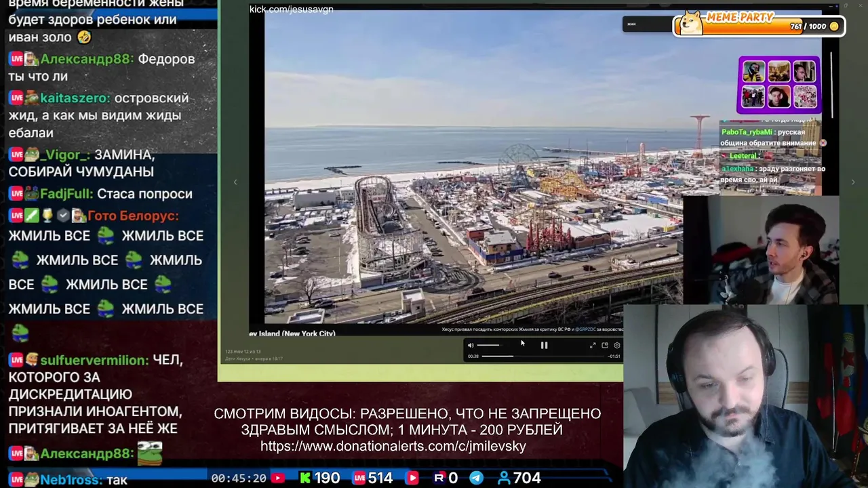
Task: Click the viewers person icon beside 704
Action: [x=504, y=478]
